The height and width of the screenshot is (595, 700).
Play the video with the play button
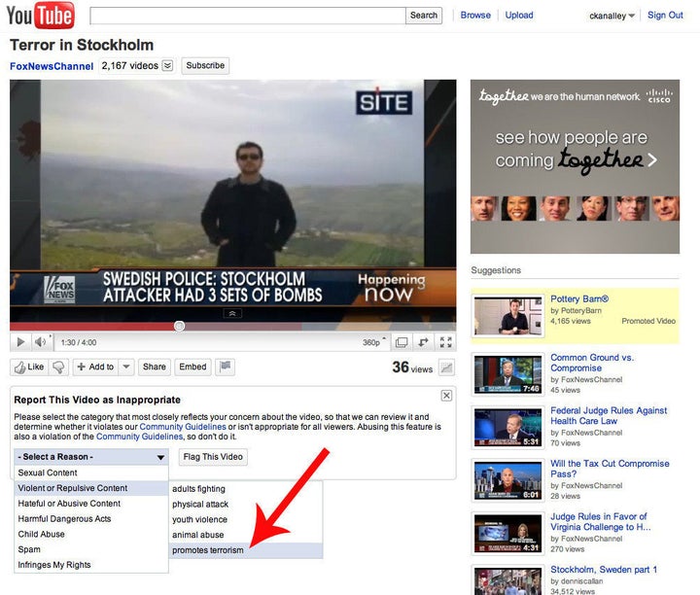(x=20, y=342)
